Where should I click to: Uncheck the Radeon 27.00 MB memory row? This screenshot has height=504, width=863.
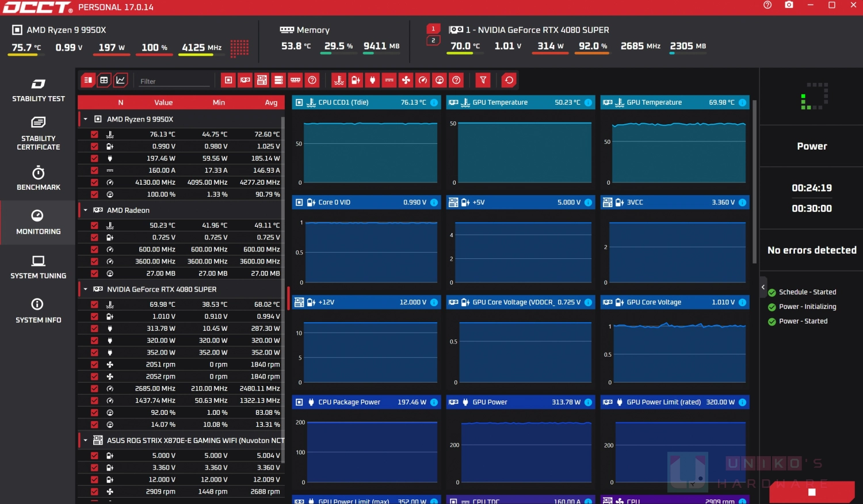click(94, 273)
